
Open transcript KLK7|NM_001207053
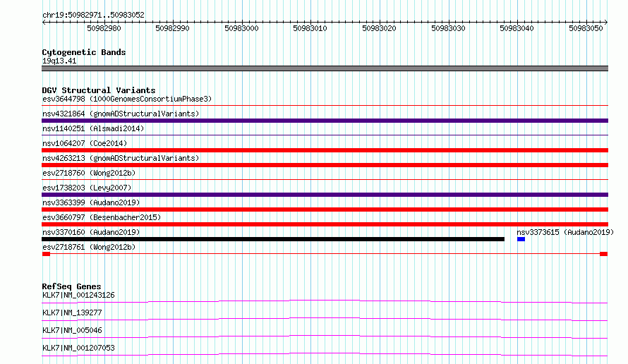click(78, 348)
